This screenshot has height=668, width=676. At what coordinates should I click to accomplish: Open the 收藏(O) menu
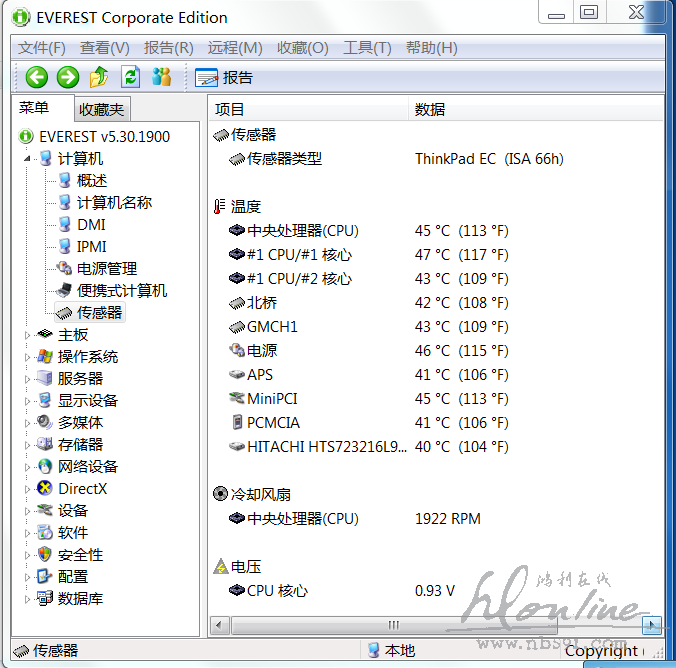303,47
